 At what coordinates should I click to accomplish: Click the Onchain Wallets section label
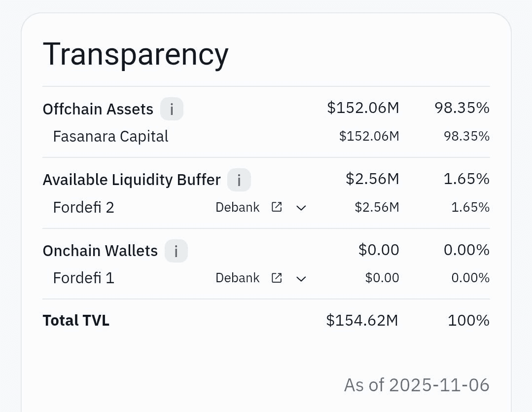click(x=100, y=251)
